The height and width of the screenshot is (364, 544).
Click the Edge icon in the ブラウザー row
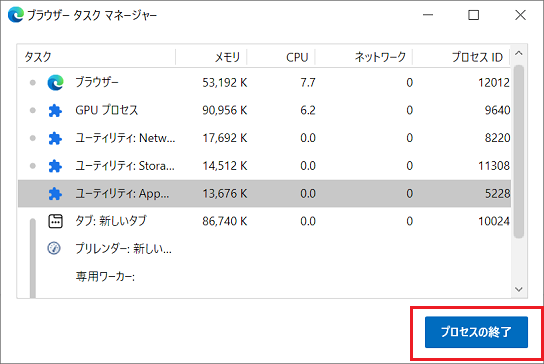point(55,83)
